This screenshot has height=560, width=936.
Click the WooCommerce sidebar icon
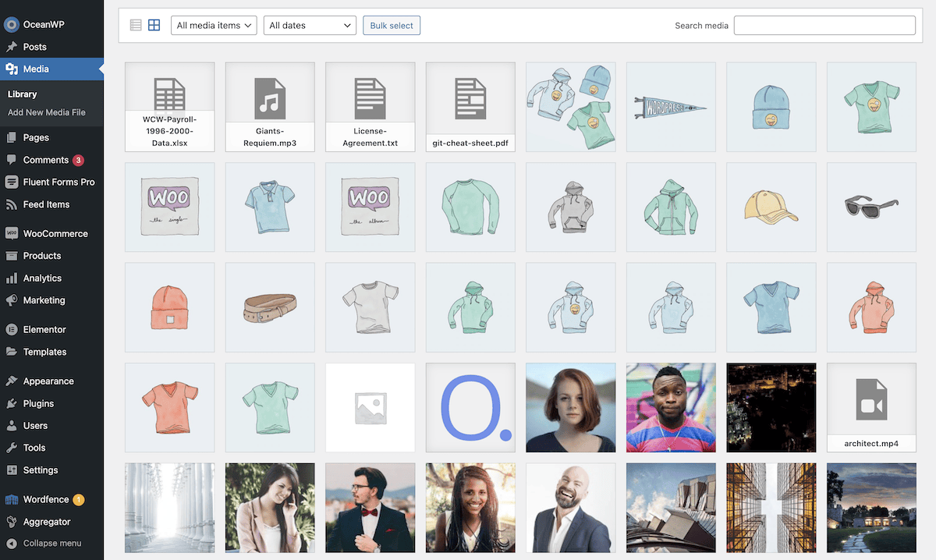tap(11, 233)
